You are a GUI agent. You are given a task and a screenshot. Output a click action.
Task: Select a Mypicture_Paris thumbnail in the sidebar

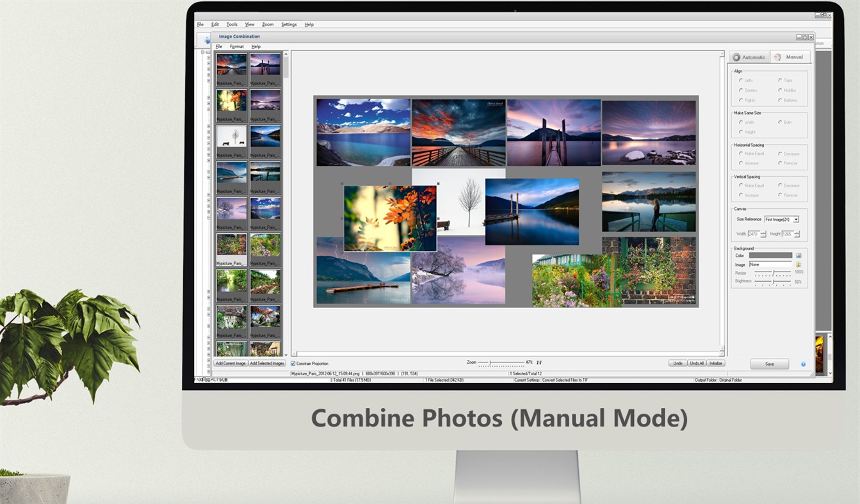pyautogui.click(x=231, y=67)
